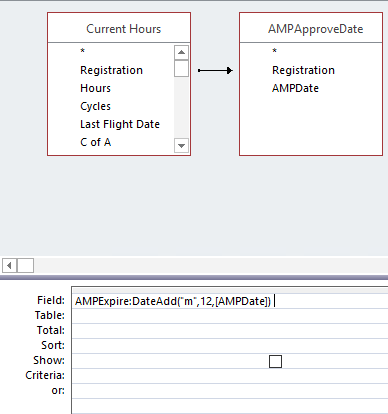
Task: Select Registration field in Current Hours
Action: (111, 70)
